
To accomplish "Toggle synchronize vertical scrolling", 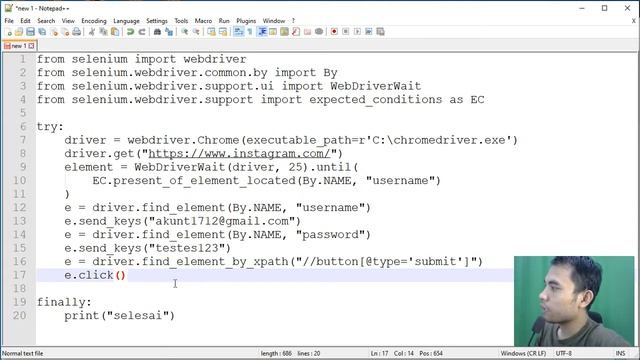I will click(x=211, y=32).
